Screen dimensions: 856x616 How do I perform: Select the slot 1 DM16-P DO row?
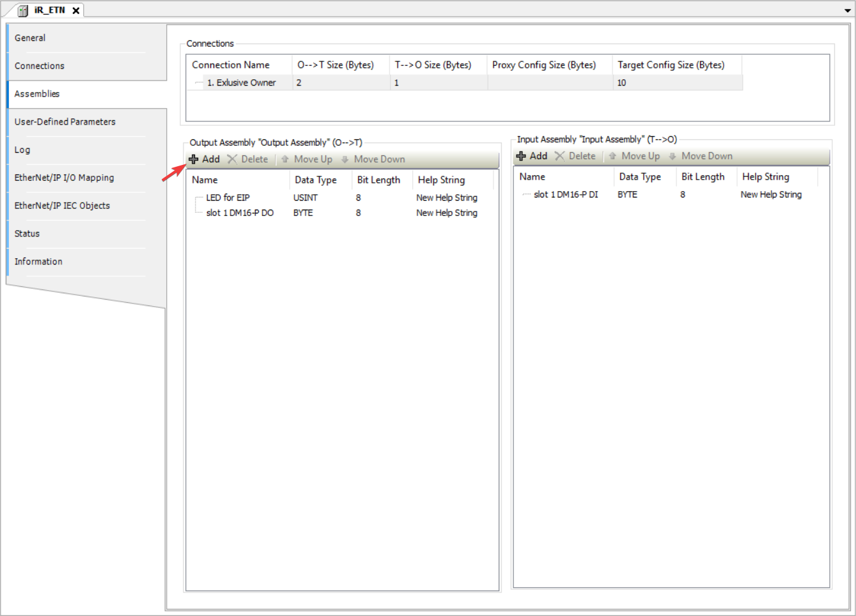tap(240, 213)
